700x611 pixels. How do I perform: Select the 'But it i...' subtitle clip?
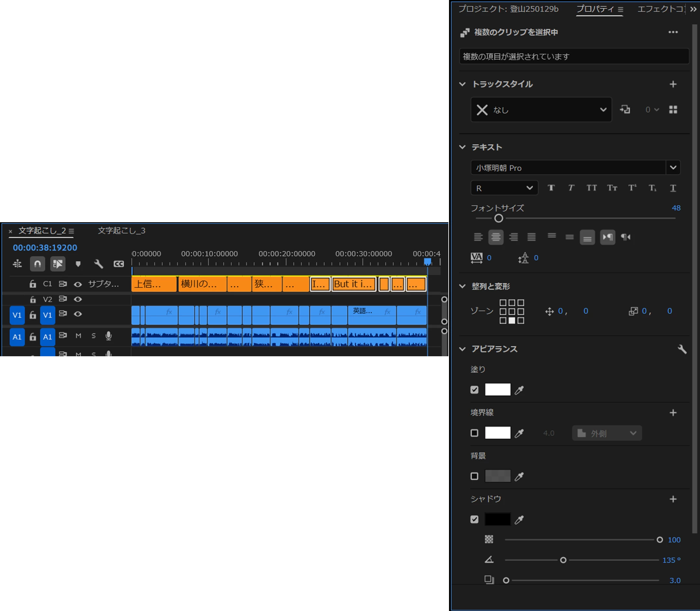[354, 284]
